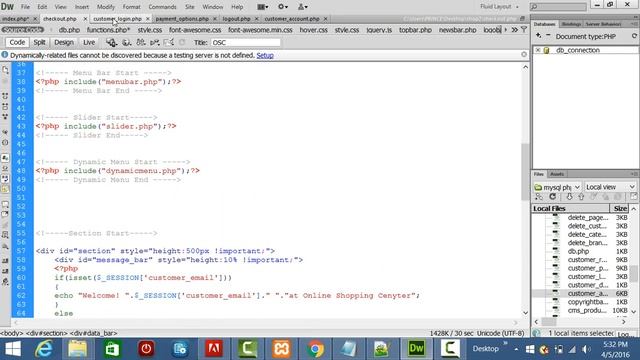Screen dimensions: 640x360
Task: Open font-awesome.css related file
Action: pos(195,30)
